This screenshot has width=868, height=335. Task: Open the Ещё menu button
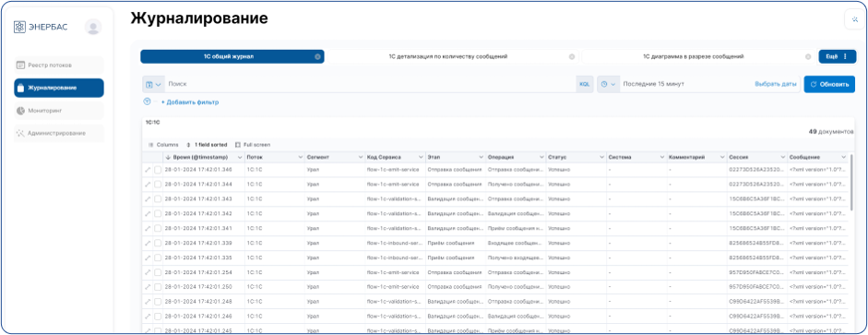[x=837, y=56]
